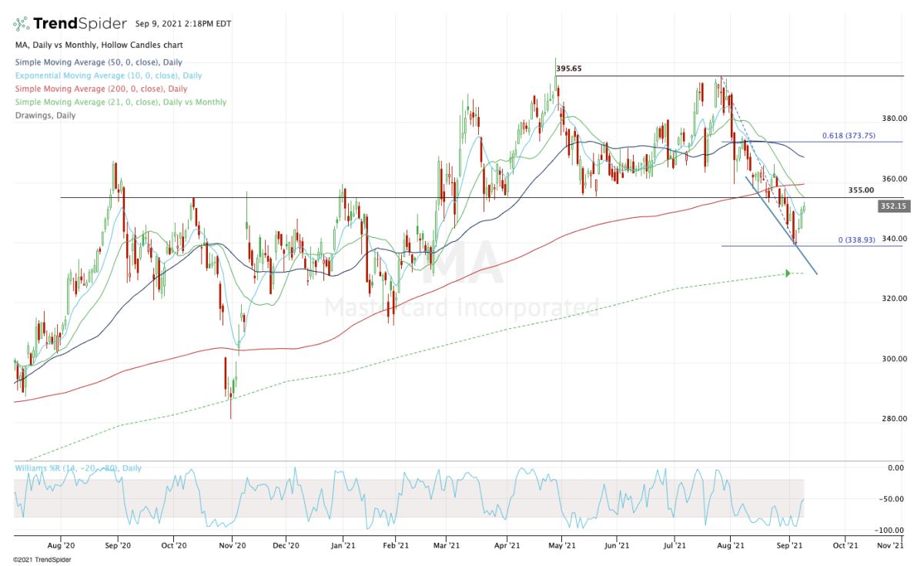Click the 395.65 high price label
This screenshot has width=924, height=566.
[569, 69]
